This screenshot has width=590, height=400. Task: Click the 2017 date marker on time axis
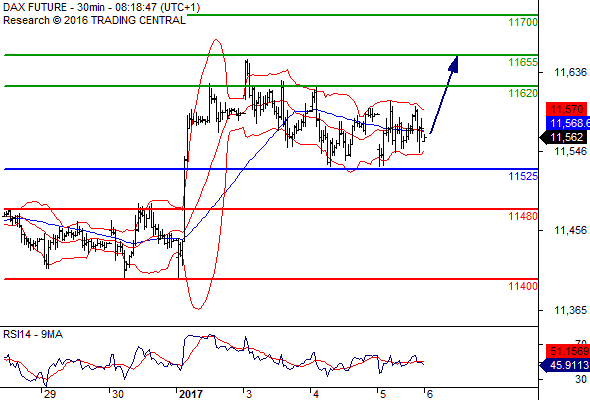pos(191,394)
